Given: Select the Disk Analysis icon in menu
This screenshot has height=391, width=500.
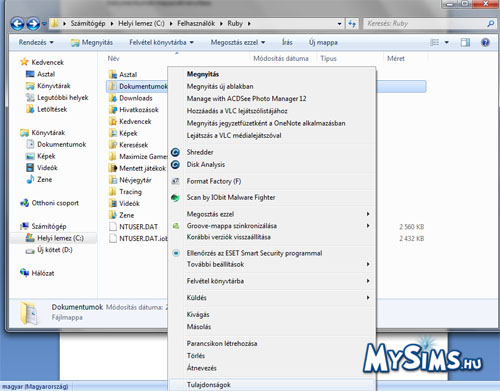Looking at the screenshot, I should coord(175,164).
